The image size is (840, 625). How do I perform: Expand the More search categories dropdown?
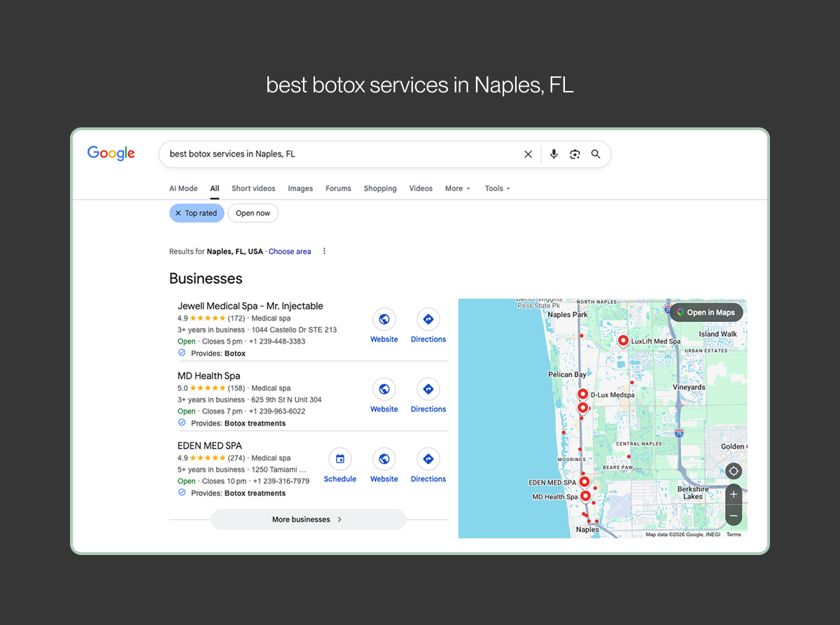click(x=458, y=188)
